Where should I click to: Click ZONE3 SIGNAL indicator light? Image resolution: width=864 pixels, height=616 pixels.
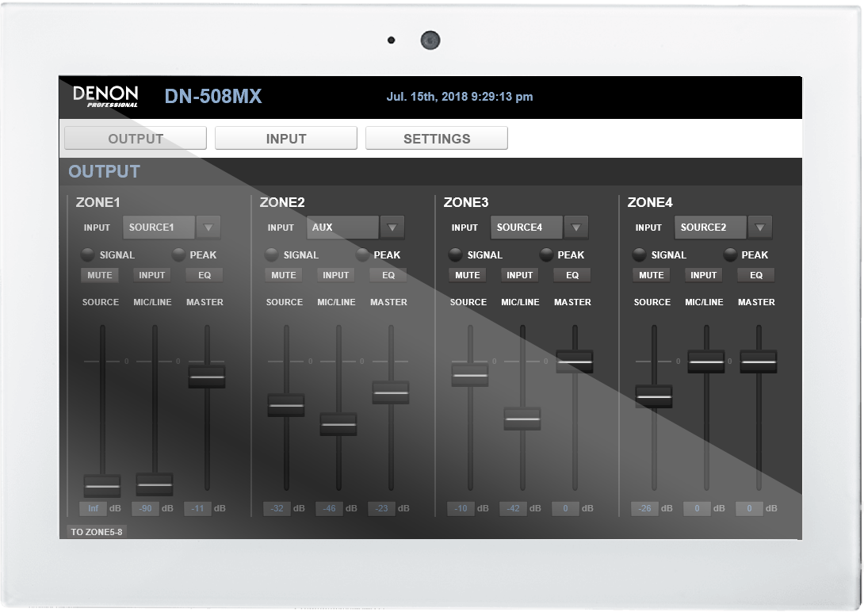click(455, 254)
